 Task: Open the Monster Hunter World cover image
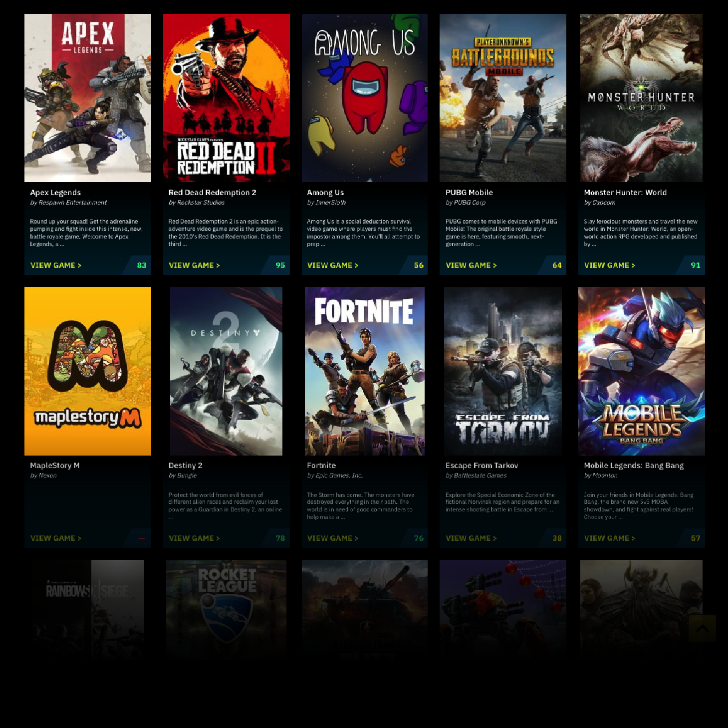pos(641,98)
